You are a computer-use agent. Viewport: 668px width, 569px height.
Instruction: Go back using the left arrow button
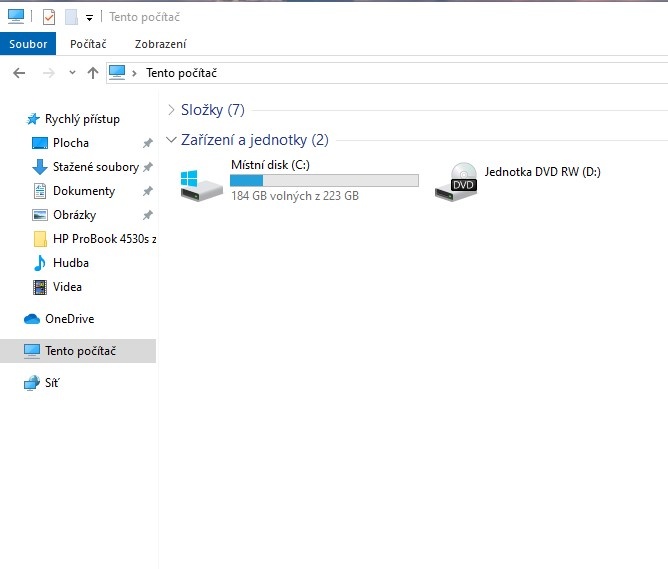pos(19,73)
